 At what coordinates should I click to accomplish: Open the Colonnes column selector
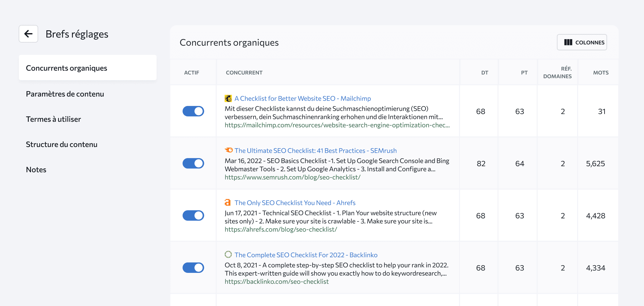[582, 42]
